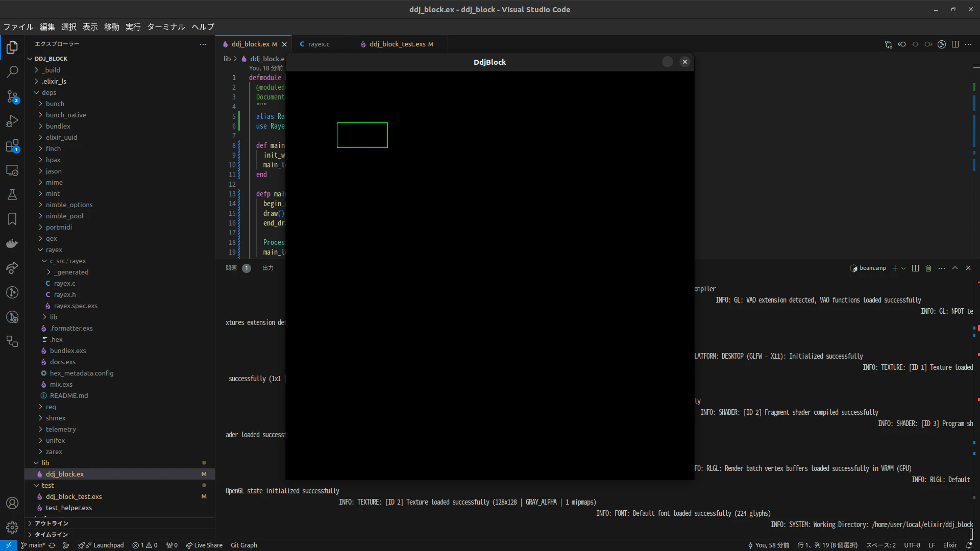
Task: Split the editor to the right
Action: pos(955,44)
